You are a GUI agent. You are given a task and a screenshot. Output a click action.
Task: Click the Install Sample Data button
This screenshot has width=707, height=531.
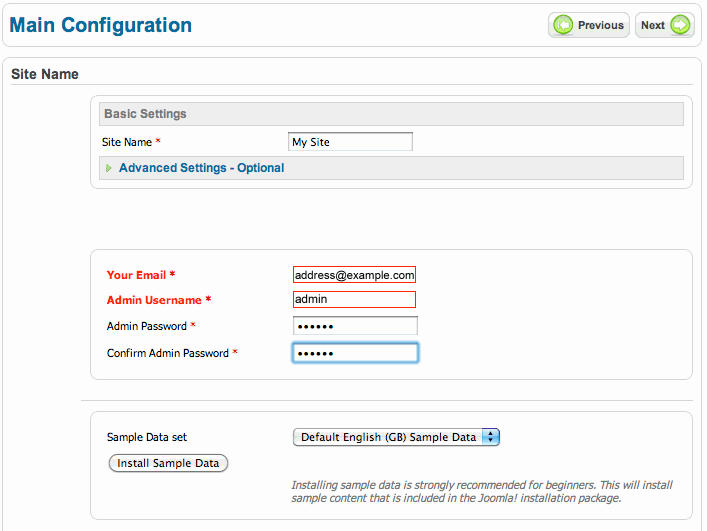[168, 463]
